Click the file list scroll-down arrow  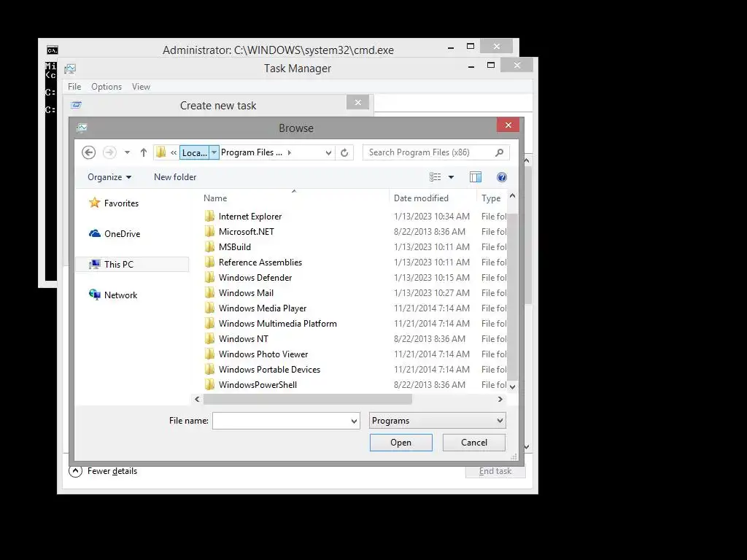(512, 386)
